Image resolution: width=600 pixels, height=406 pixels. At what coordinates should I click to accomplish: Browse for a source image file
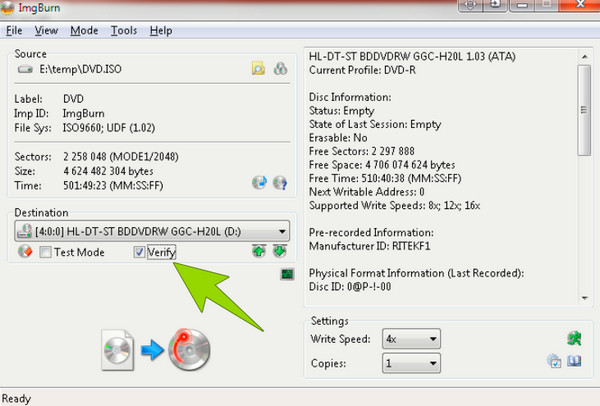(x=258, y=68)
